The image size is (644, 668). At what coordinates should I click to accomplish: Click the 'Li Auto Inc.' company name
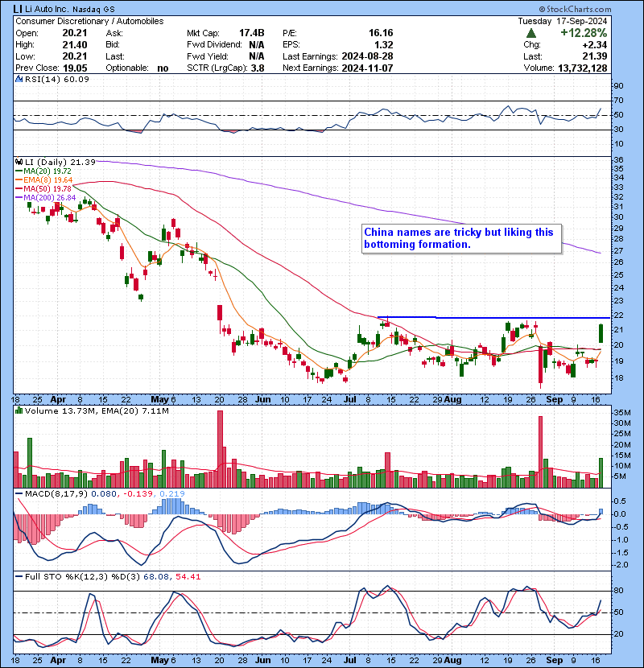tap(47, 9)
